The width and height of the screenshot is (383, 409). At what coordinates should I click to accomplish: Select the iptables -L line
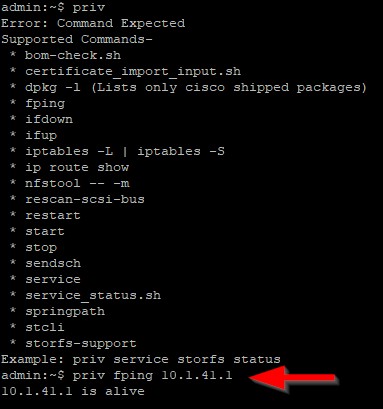[125, 152]
